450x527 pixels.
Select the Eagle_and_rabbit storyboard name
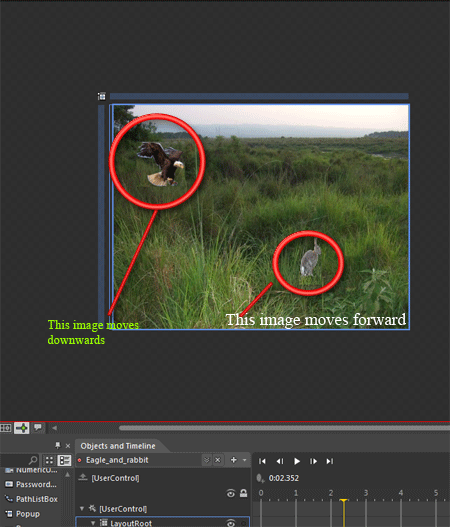(117, 460)
